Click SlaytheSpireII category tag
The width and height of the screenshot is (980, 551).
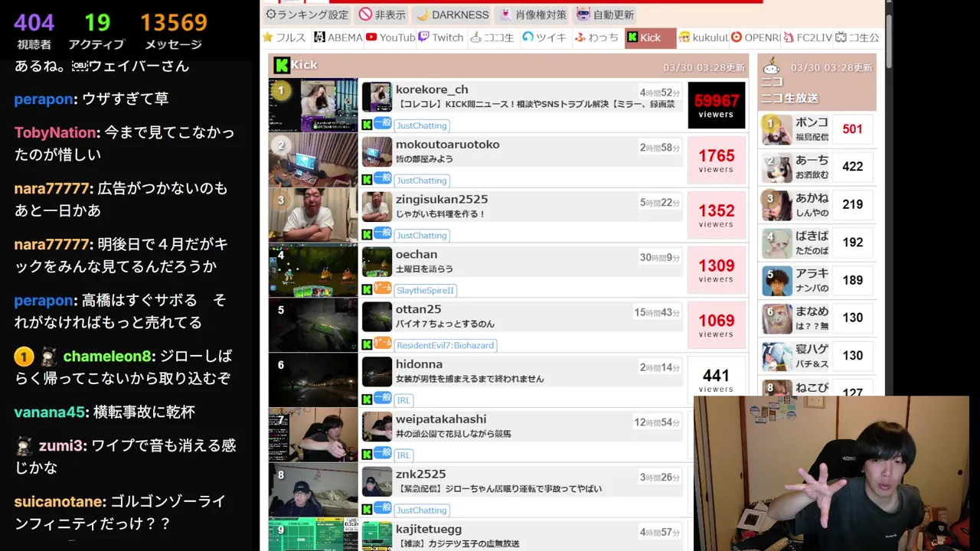point(426,291)
